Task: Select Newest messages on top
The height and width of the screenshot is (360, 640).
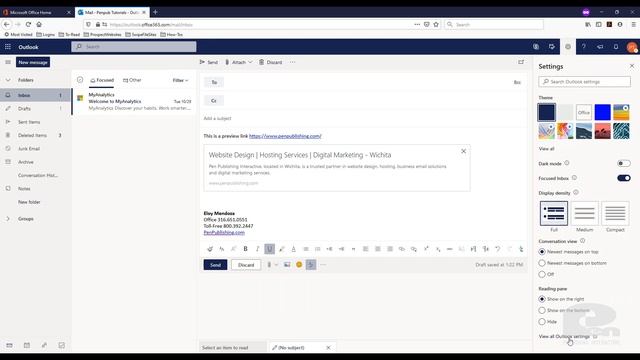Action: coord(542,252)
